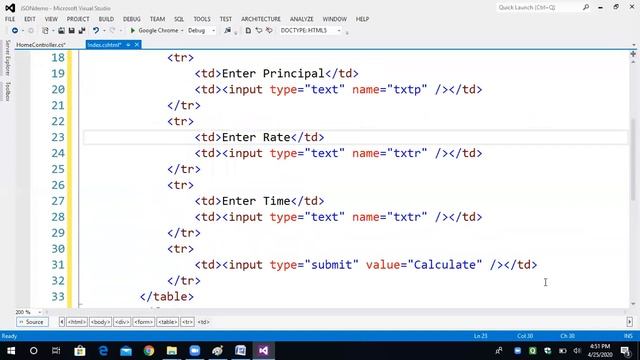Click the comment selection toolbar icon
Image resolution: width=640 pixels, height=360 pixels.
pos(259,31)
